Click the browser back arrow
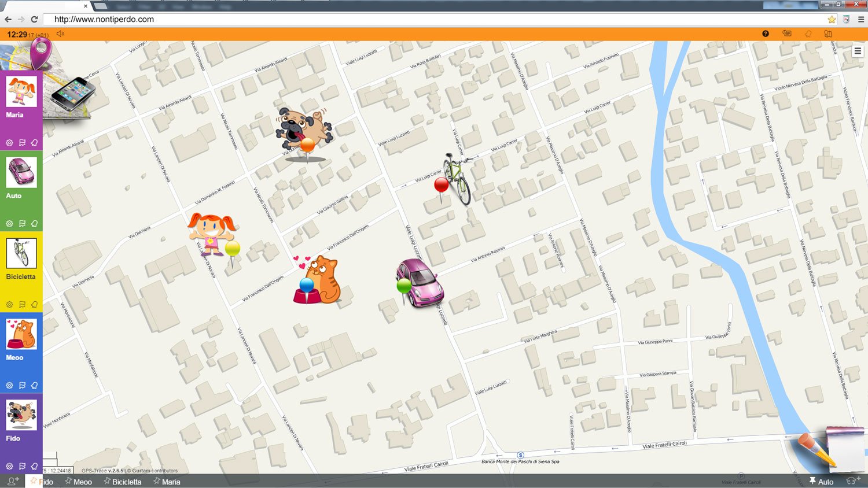Viewport: 868px width, 488px height. click(x=8, y=19)
